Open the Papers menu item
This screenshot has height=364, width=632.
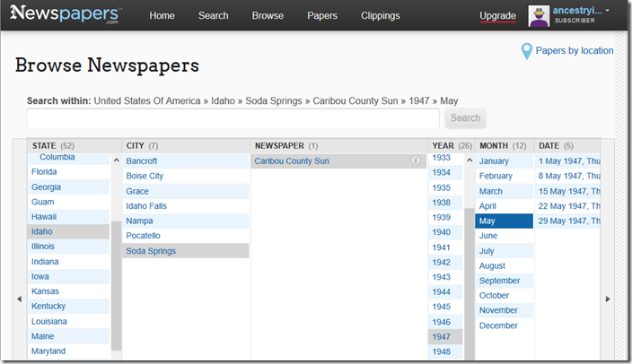tap(322, 16)
